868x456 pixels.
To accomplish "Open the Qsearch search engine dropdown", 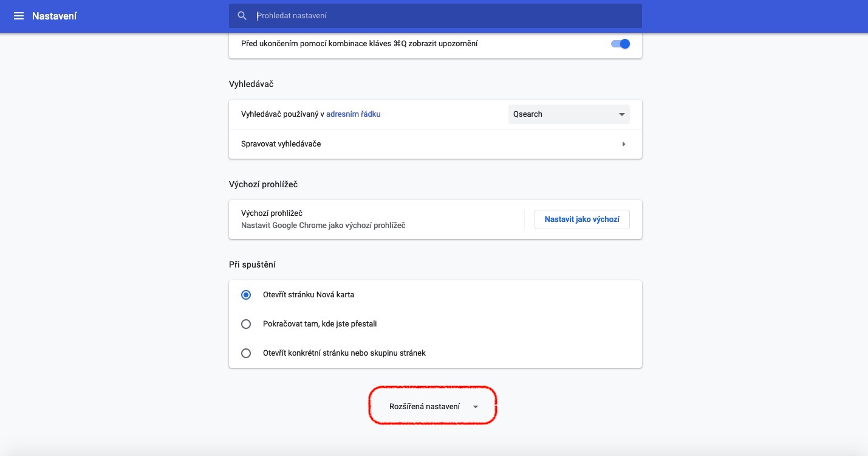I will coord(568,114).
